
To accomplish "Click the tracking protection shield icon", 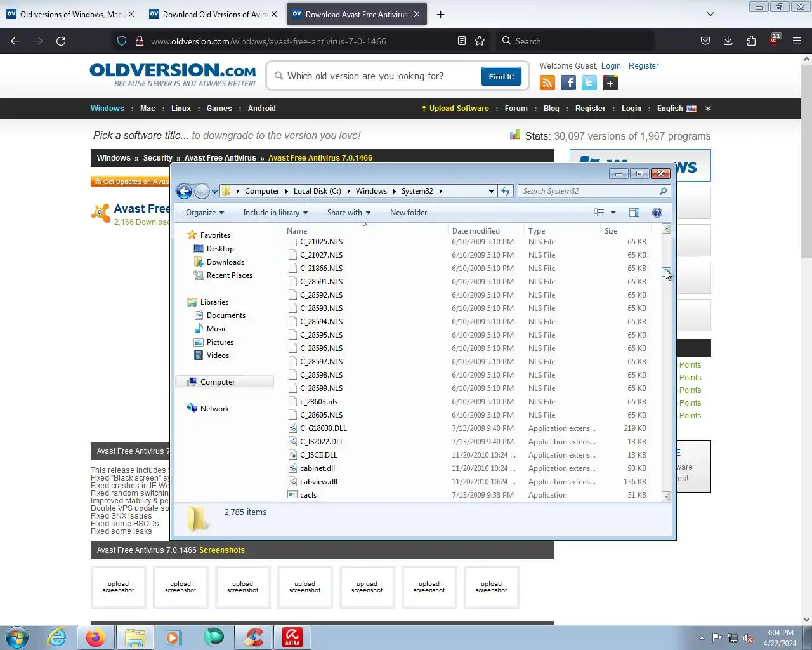I will (122, 41).
